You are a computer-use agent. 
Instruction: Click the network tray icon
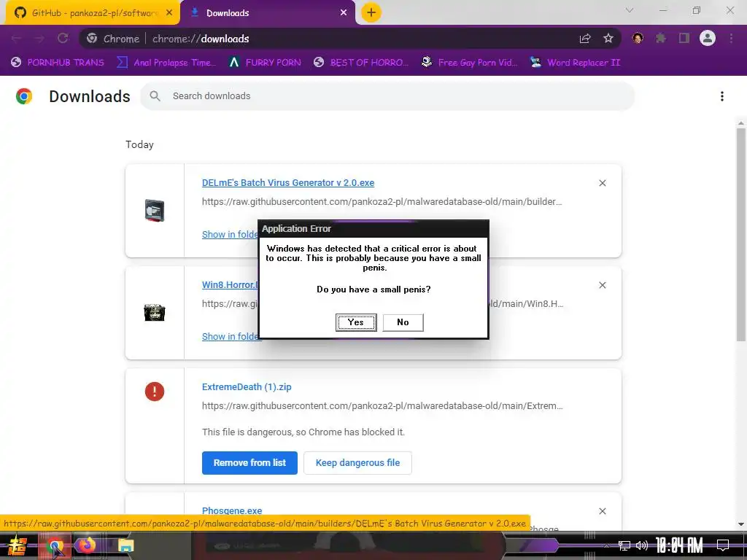(x=624, y=545)
